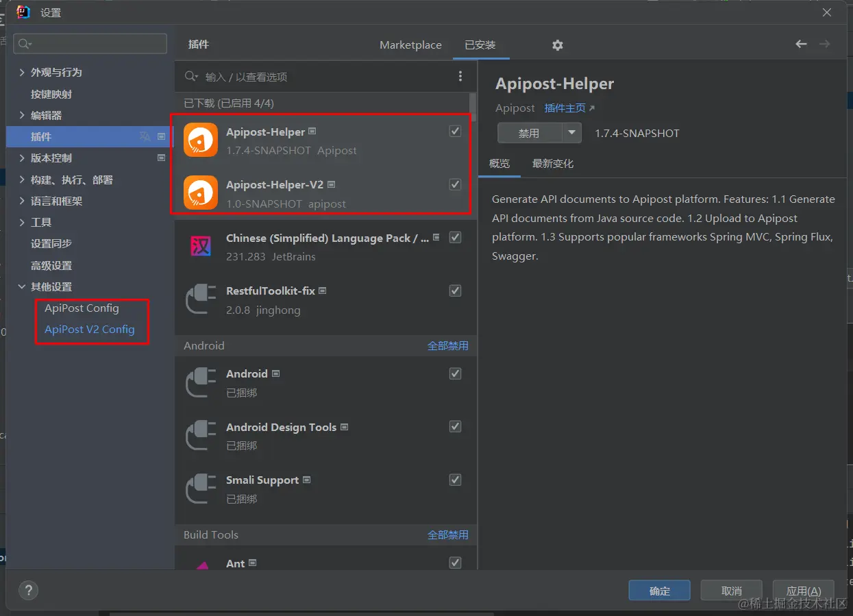The width and height of the screenshot is (853, 616).
Task: Click the Chinese Language Pack plugin icon
Action: click(x=201, y=247)
